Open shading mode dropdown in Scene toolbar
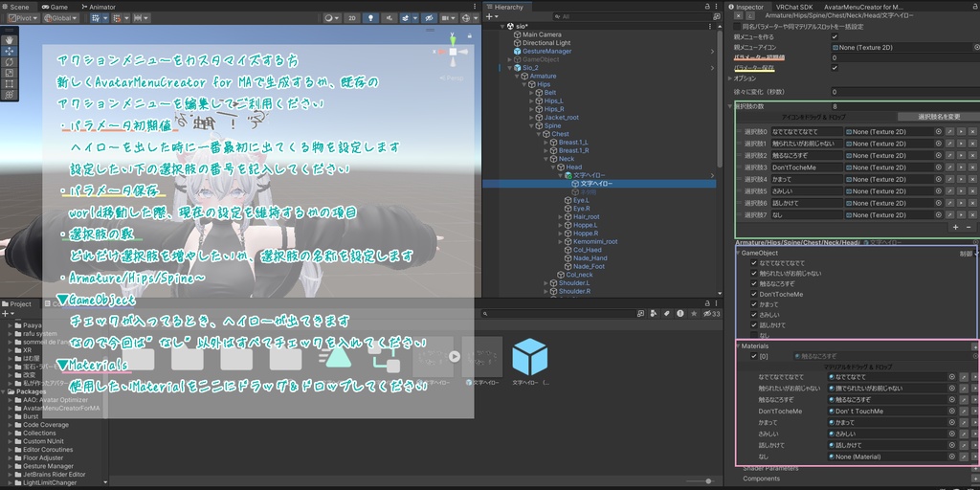The height and width of the screenshot is (490, 980). pyautogui.click(x=332, y=18)
